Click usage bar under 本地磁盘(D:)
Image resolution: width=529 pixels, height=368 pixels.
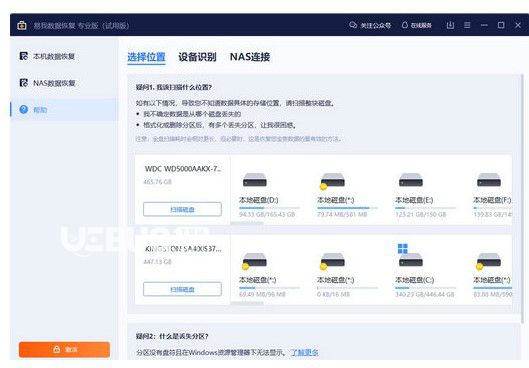point(269,208)
